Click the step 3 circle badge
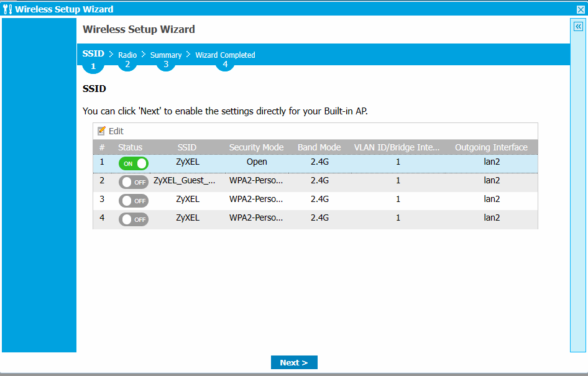 166,65
